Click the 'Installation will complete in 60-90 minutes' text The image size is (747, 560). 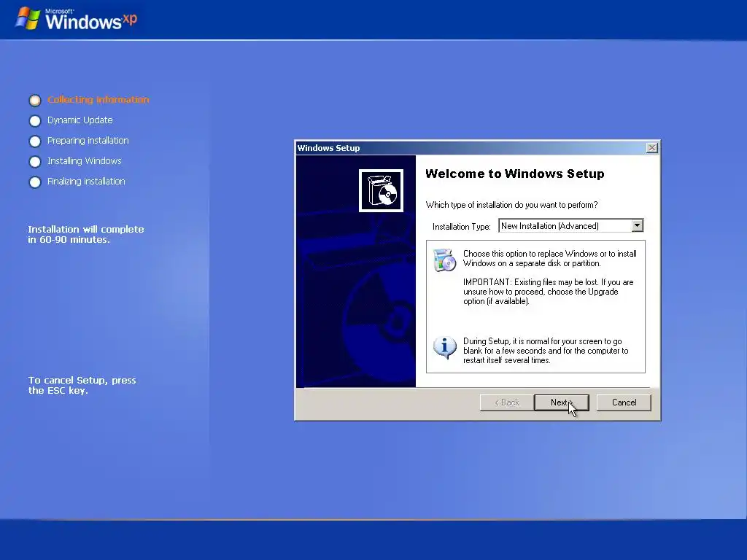[86, 234]
